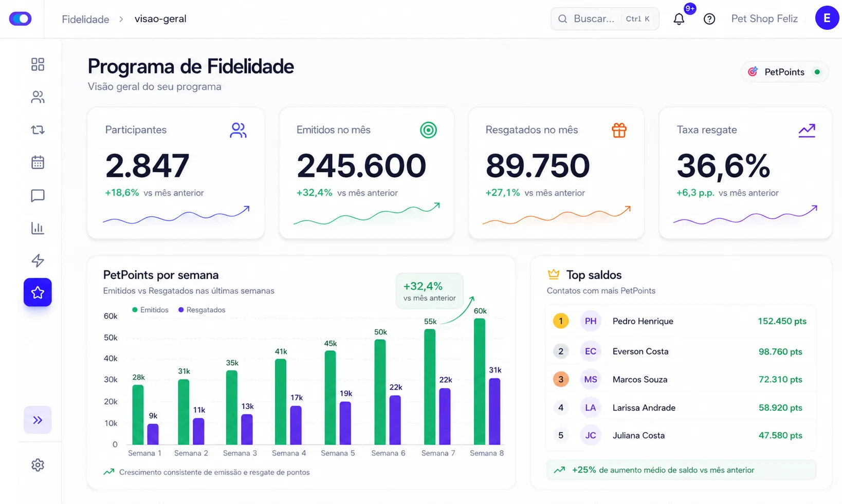This screenshot has width=842, height=504.
Task: Open the lightning bolt automations icon
Action: [x=38, y=260]
